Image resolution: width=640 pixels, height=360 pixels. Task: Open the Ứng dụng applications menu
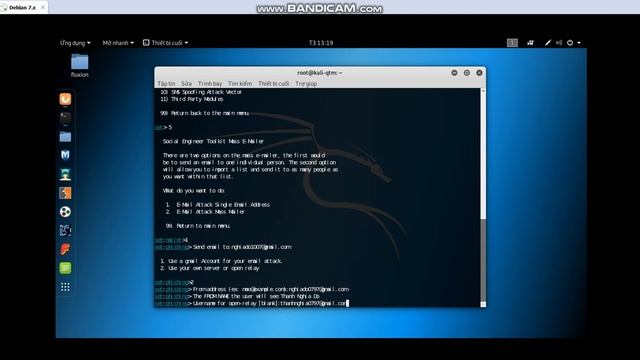tap(75, 43)
